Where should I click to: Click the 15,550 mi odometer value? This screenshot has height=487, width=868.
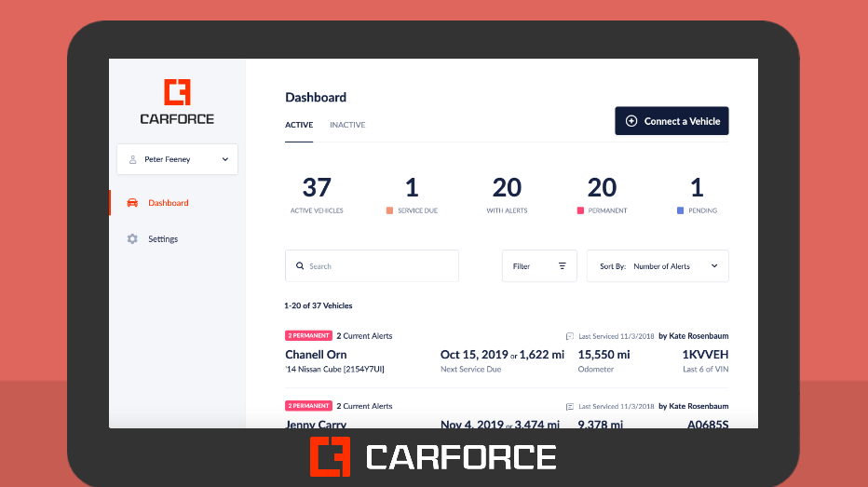click(x=604, y=355)
